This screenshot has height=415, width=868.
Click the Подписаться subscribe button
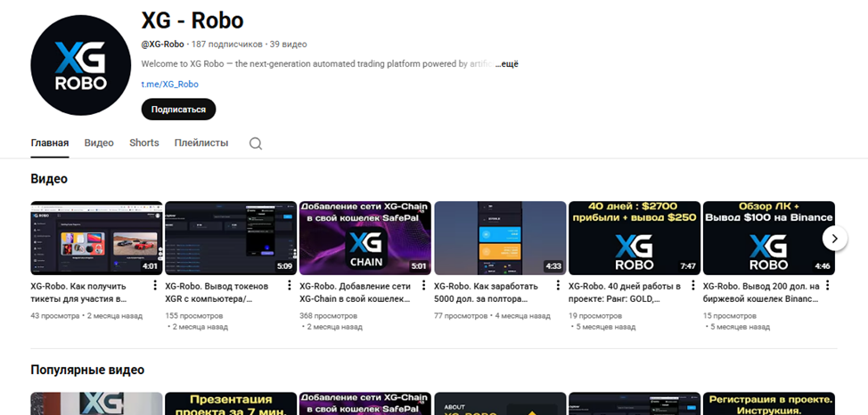(178, 109)
